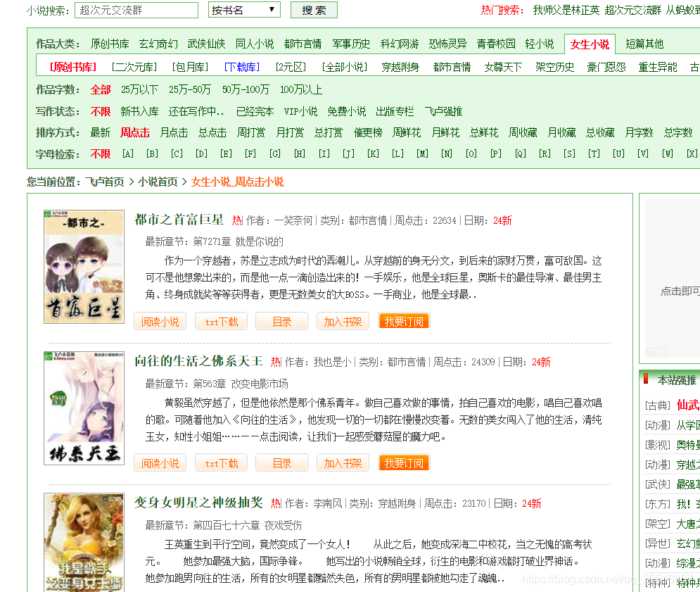Viewport: 700px width, 592px height.
Task: Click the novel search input field
Action: pos(136,10)
